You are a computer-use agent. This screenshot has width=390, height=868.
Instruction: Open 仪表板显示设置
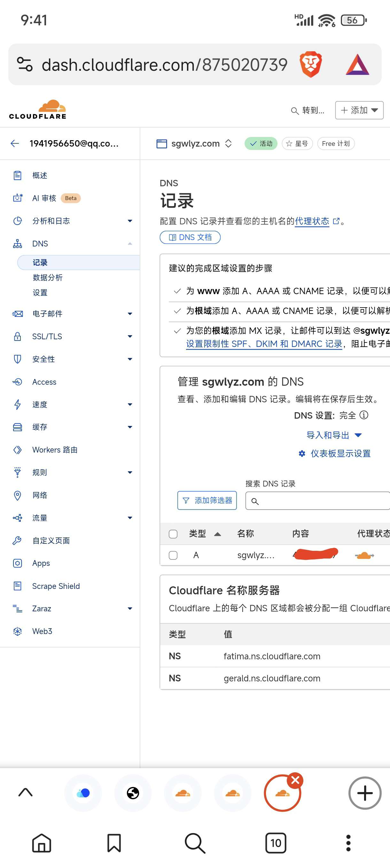[x=335, y=454]
